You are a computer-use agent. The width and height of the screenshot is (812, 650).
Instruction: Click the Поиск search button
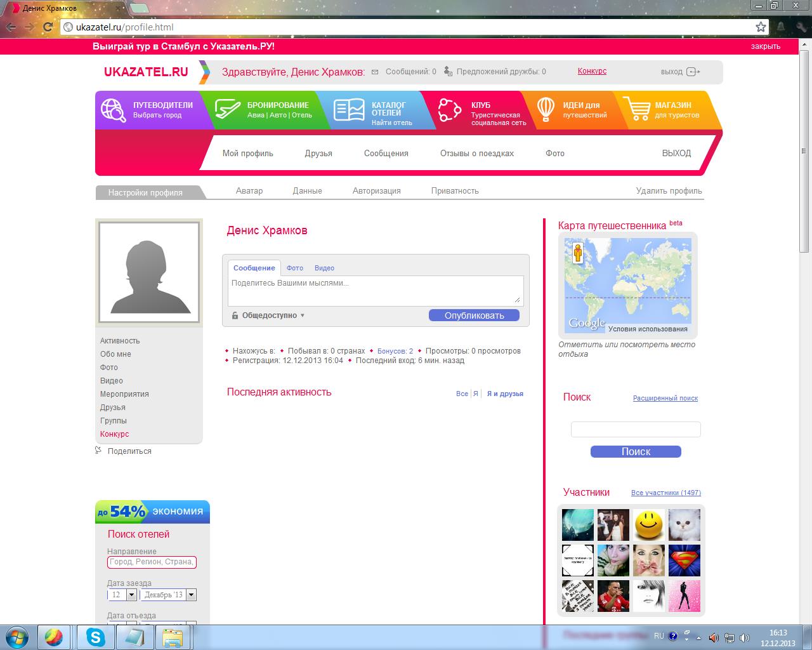636,451
